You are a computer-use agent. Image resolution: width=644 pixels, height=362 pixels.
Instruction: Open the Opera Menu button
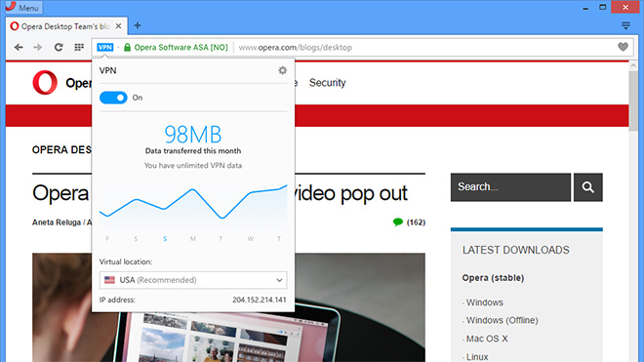pos(23,8)
